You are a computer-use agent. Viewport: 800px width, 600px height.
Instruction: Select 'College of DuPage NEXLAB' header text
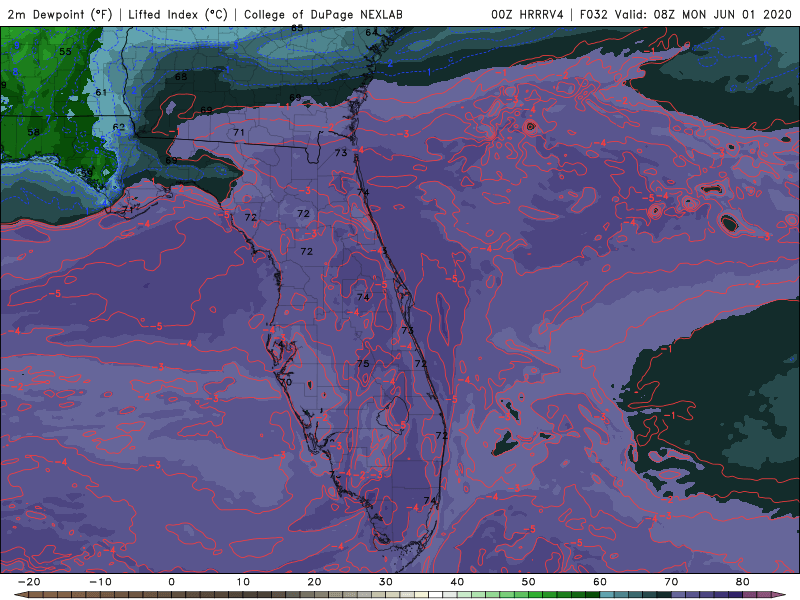click(x=323, y=14)
